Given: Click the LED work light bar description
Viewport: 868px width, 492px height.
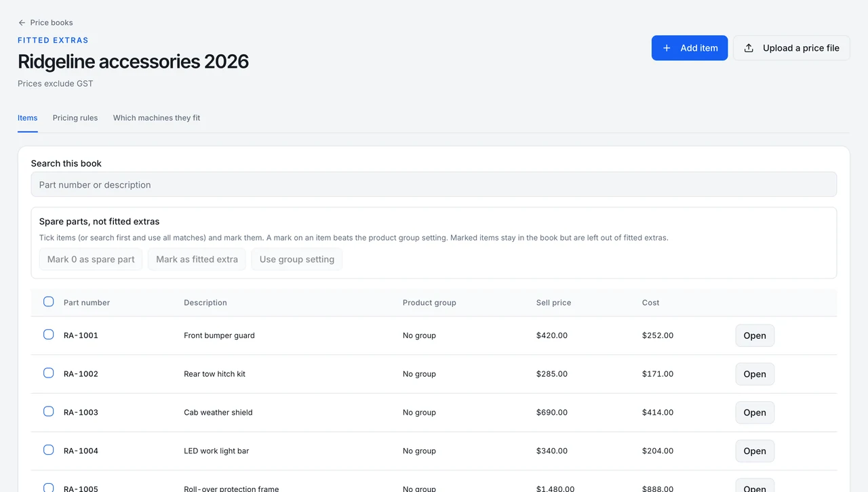Looking at the screenshot, I should pos(216,451).
